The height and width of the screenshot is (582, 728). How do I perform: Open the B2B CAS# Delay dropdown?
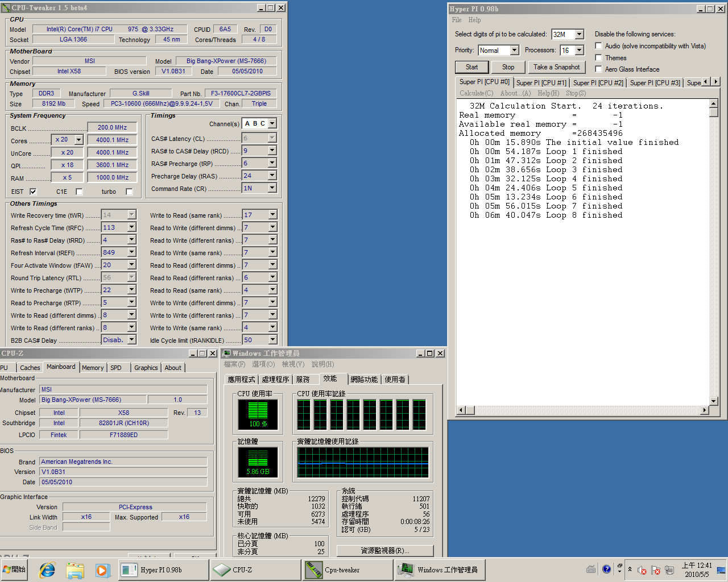[x=131, y=340]
